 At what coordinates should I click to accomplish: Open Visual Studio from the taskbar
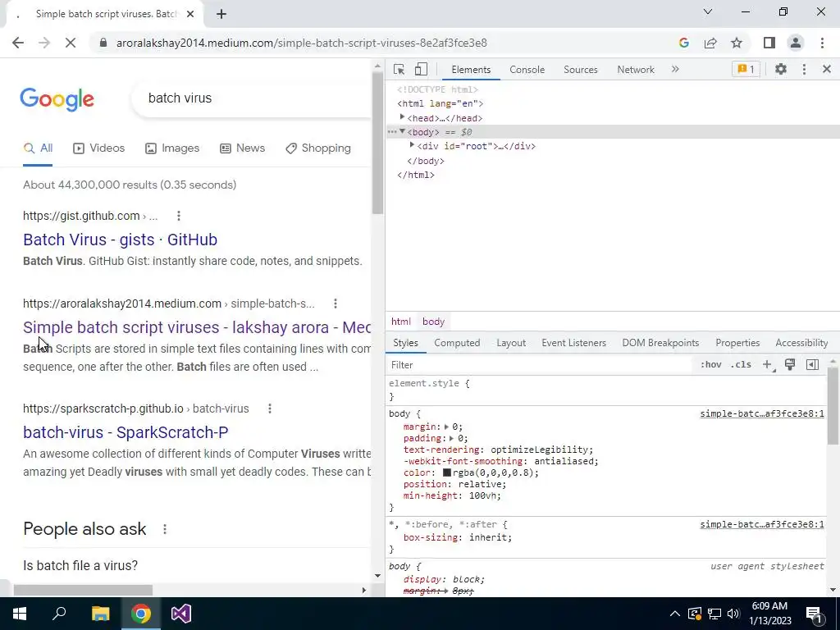(181, 614)
